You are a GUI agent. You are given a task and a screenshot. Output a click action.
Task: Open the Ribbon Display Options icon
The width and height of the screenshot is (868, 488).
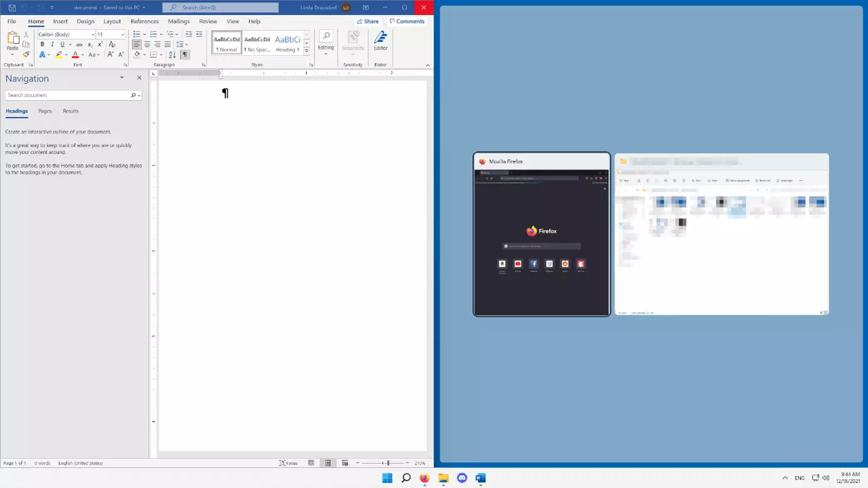pos(366,8)
